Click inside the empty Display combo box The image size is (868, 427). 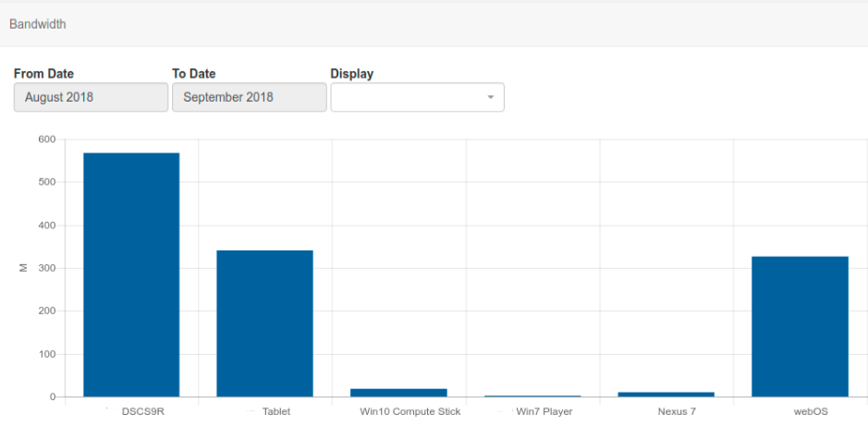click(x=407, y=97)
